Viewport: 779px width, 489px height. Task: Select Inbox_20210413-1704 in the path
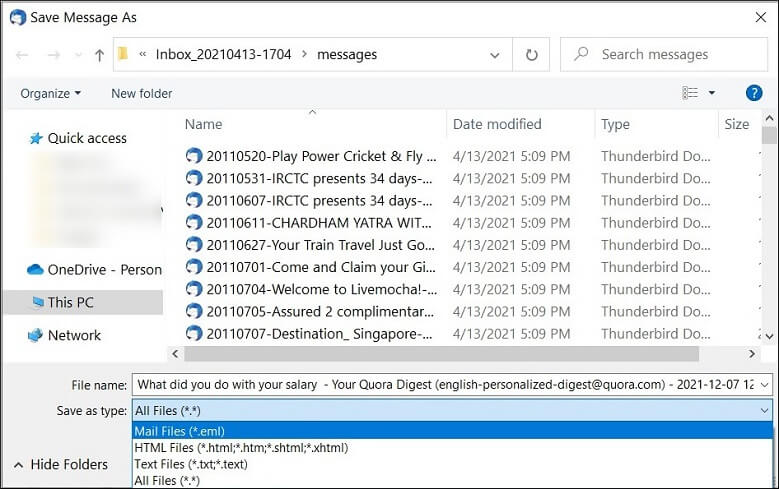coord(223,54)
